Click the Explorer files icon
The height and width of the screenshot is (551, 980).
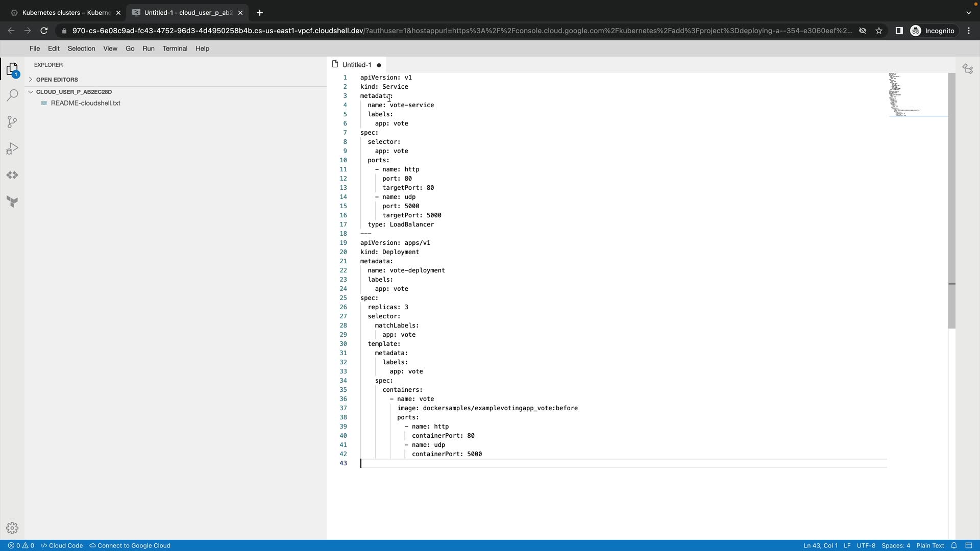12,69
